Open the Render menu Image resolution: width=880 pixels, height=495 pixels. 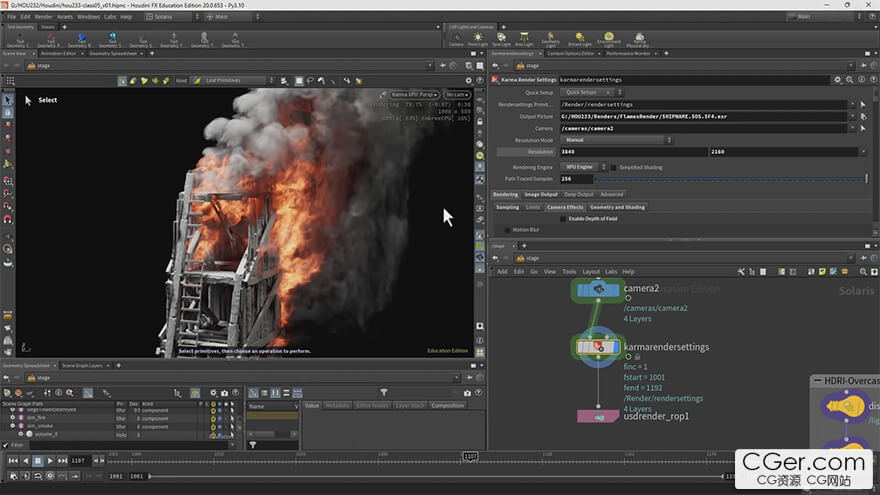click(43, 17)
